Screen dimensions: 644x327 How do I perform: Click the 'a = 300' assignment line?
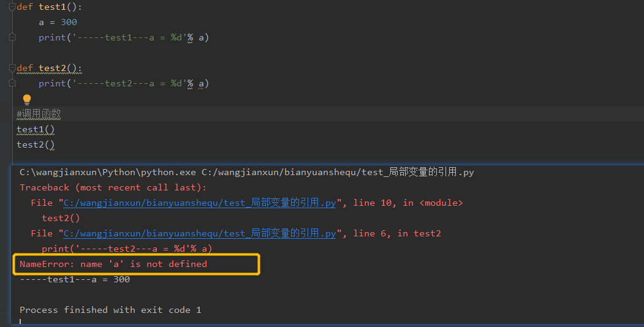58,22
